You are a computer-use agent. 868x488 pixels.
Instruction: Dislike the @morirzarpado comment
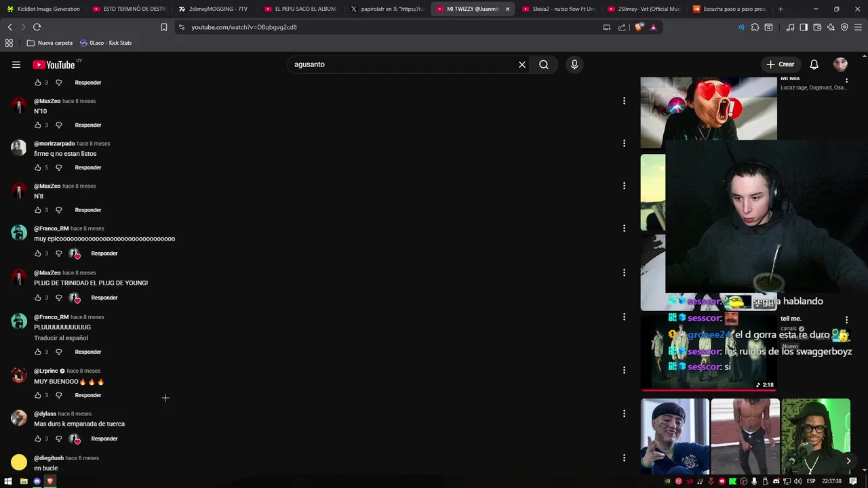58,167
